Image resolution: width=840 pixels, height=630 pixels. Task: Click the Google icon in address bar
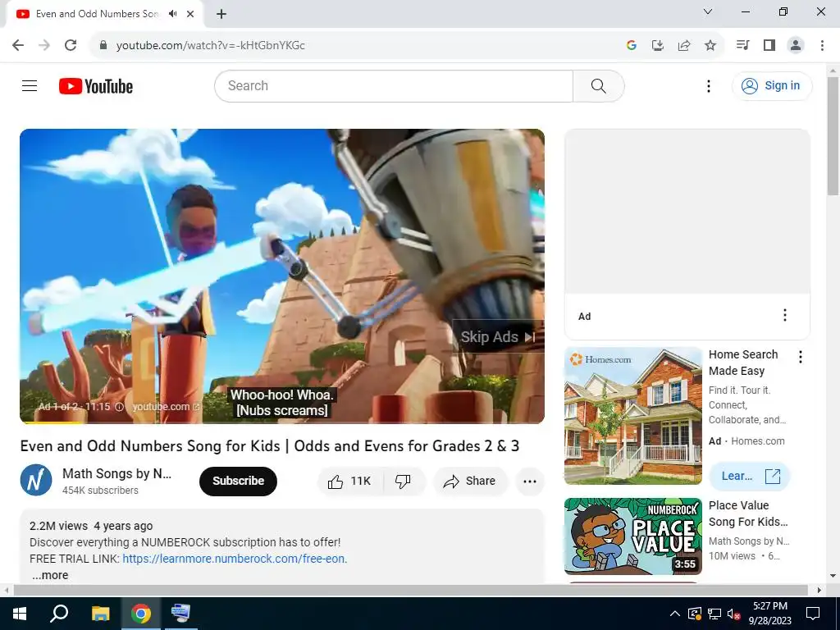point(632,45)
